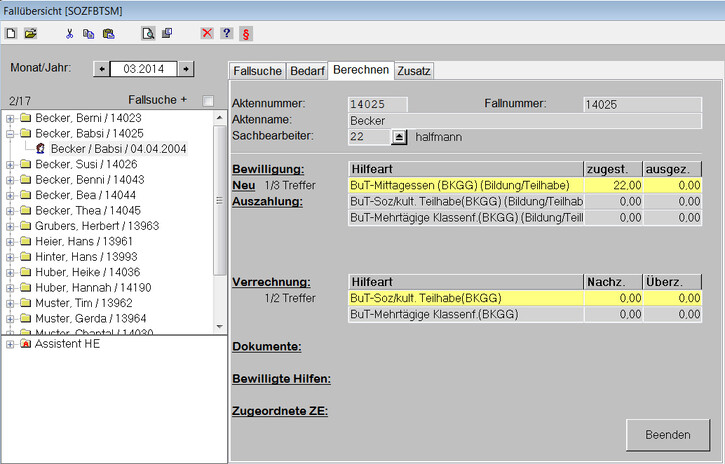Click the red X delete icon

207,33
